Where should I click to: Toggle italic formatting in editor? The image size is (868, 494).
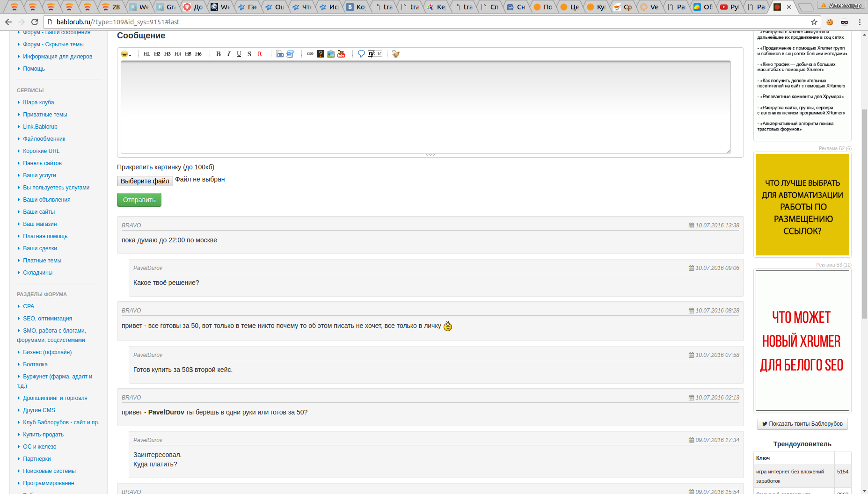pos(229,54)
